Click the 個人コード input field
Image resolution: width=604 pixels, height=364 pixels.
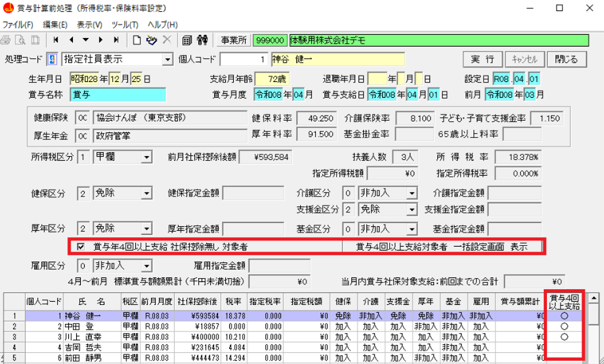(x=244, y=60)
